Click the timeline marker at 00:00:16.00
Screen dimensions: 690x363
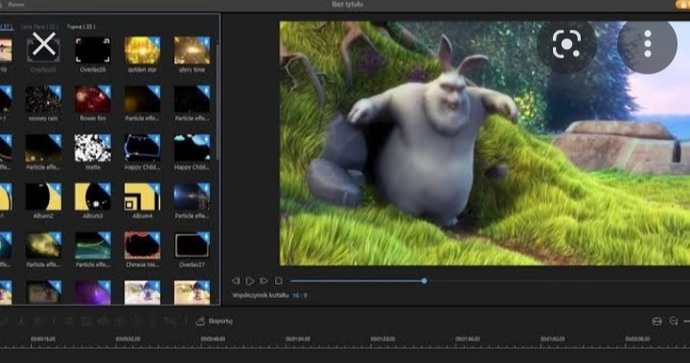(x=43, y=339)
